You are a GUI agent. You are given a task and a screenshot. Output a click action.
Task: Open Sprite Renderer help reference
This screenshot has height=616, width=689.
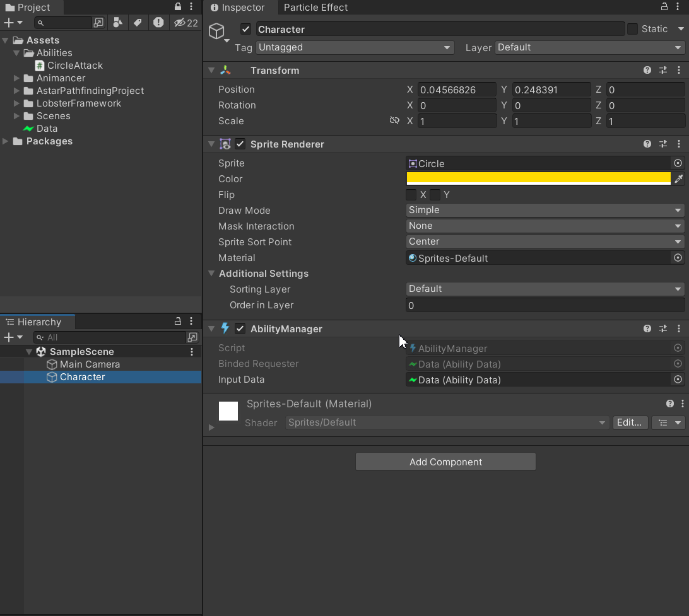[x=647, y=144]
